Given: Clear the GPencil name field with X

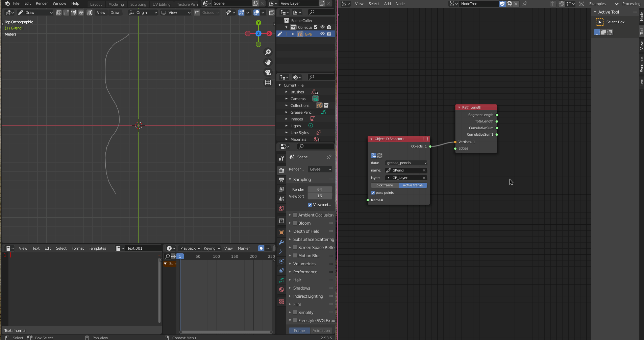Looking at the screenshot, I should point(424,171).
